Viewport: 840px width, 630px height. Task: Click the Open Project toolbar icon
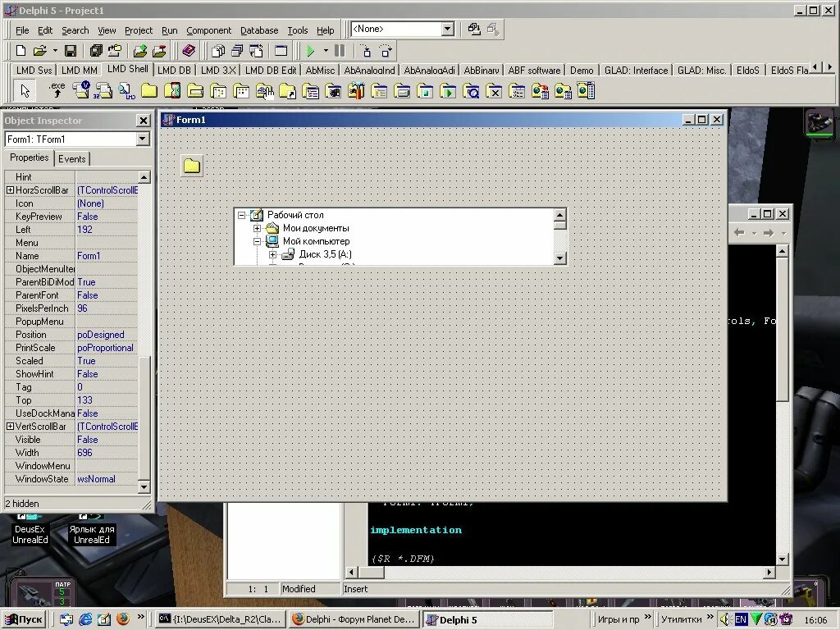(115, 51)
